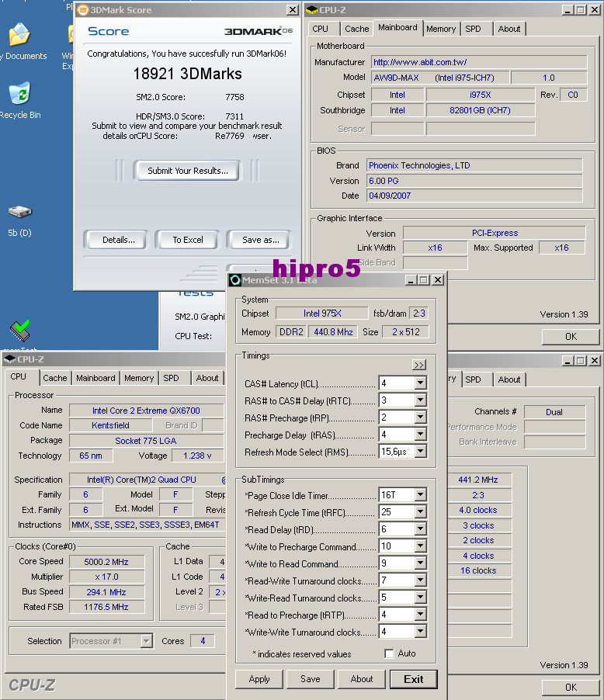Click the abit manufacturer URL field
Screen dimensions: 604x700
479,62
